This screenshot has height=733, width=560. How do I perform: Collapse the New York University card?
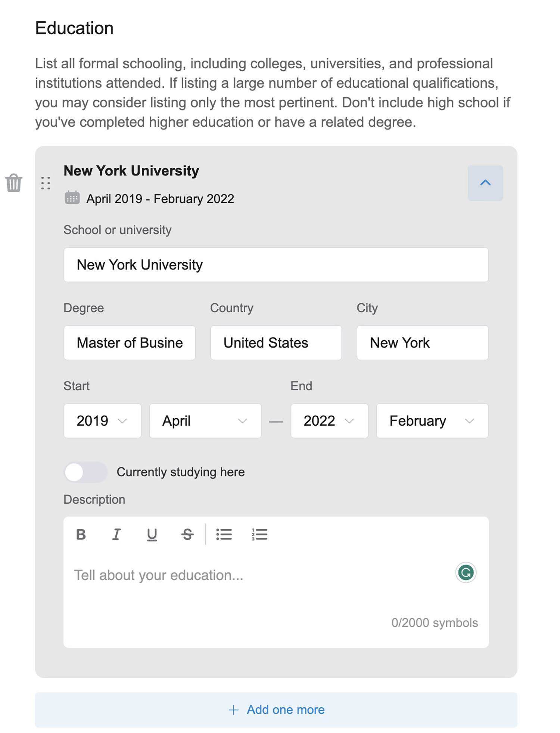(485, 183)
